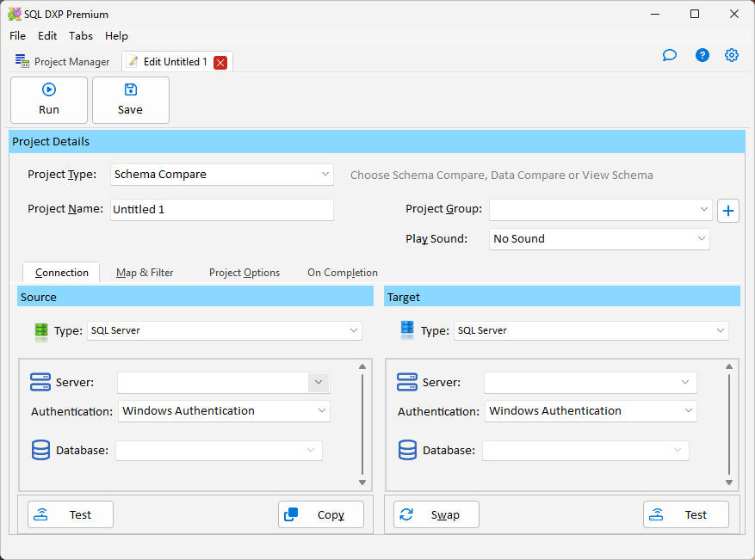Test the Source connection
755x560 pixels.
[x=71, y=514]
